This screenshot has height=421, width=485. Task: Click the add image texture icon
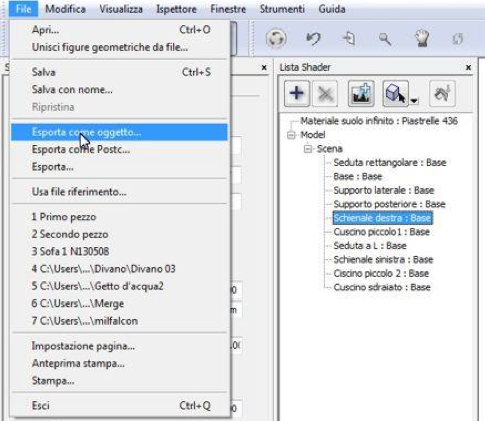point(361,94)
